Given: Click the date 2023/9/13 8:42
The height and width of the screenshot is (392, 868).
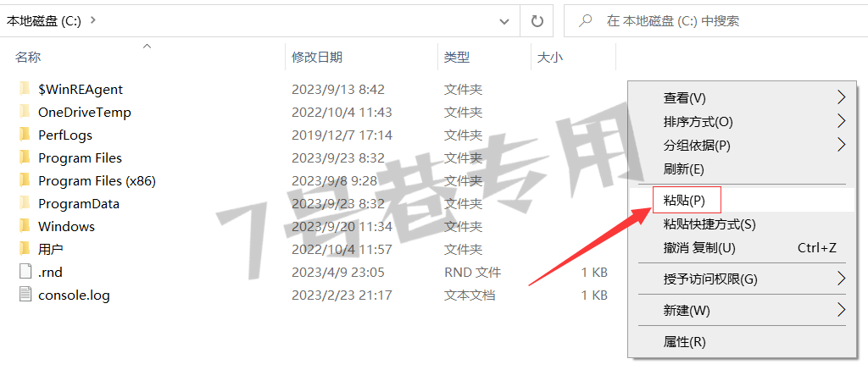Looking at the screenshot, I should [x=337, y=89].
